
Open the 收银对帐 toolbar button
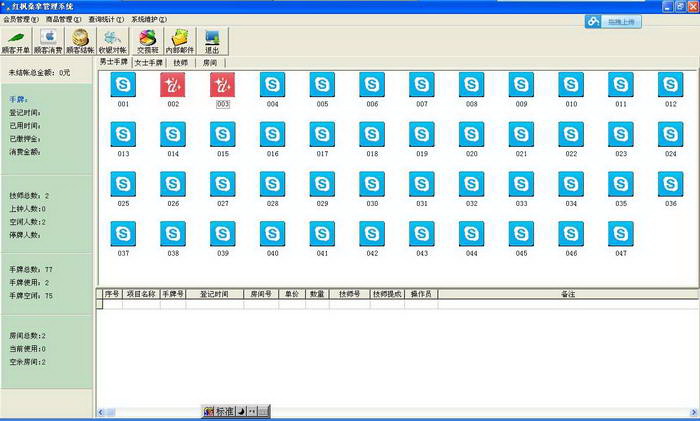(112, 41)
